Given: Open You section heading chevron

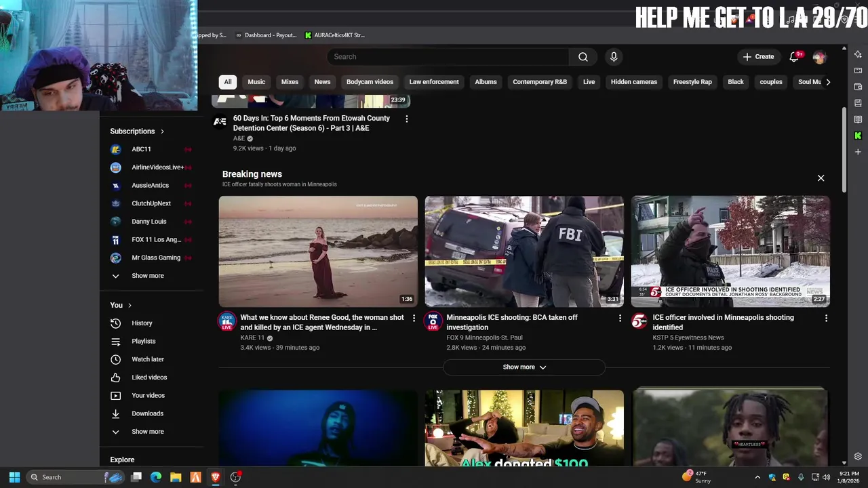Looking at the screenshot, I should (130, 306).
